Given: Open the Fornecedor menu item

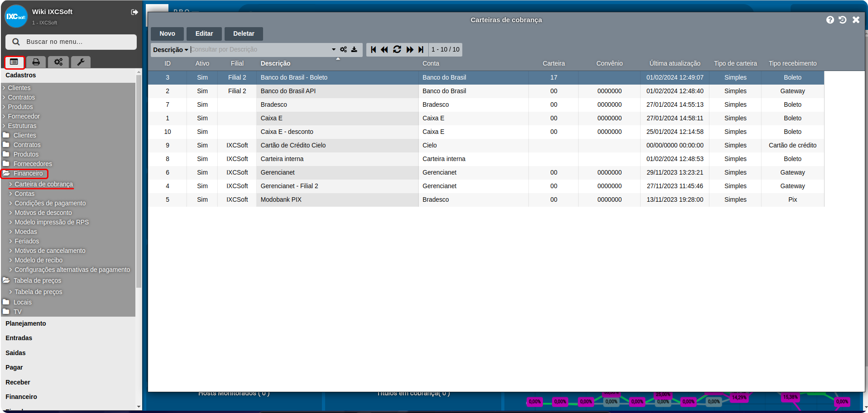Looking at the screenshot, I should tap(24, 116).
